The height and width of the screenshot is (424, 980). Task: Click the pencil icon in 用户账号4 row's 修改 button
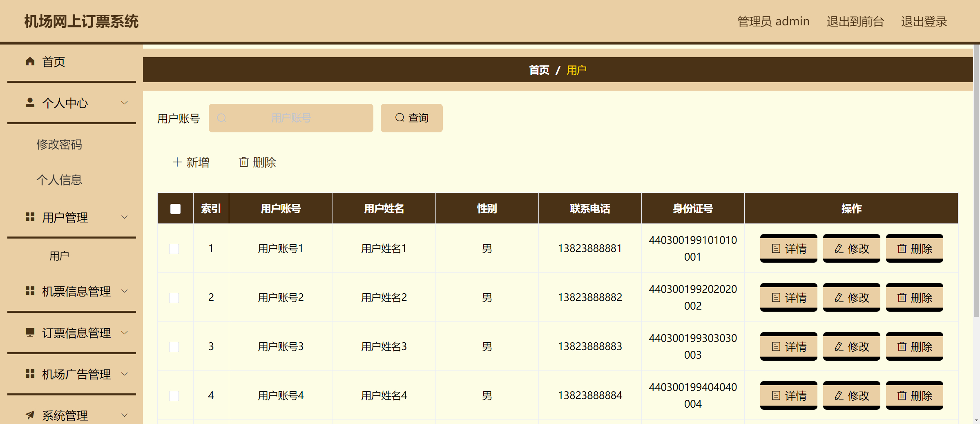pyautogui.click(x=839, y=396)
